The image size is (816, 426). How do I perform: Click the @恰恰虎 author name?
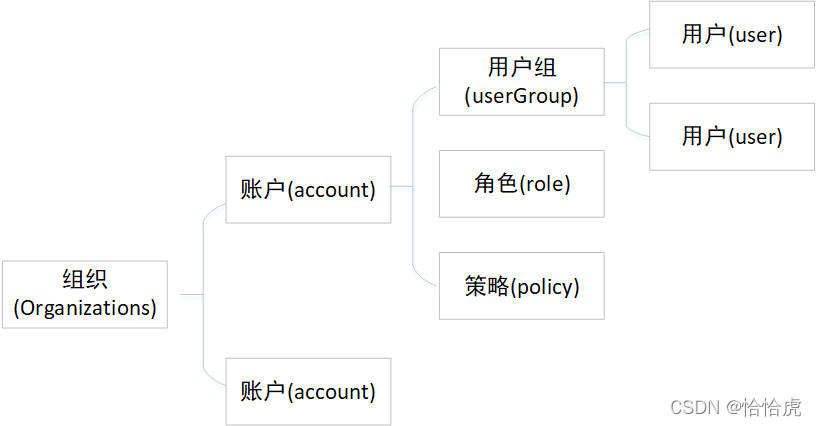pyautogui.click(x=763, y=407)
